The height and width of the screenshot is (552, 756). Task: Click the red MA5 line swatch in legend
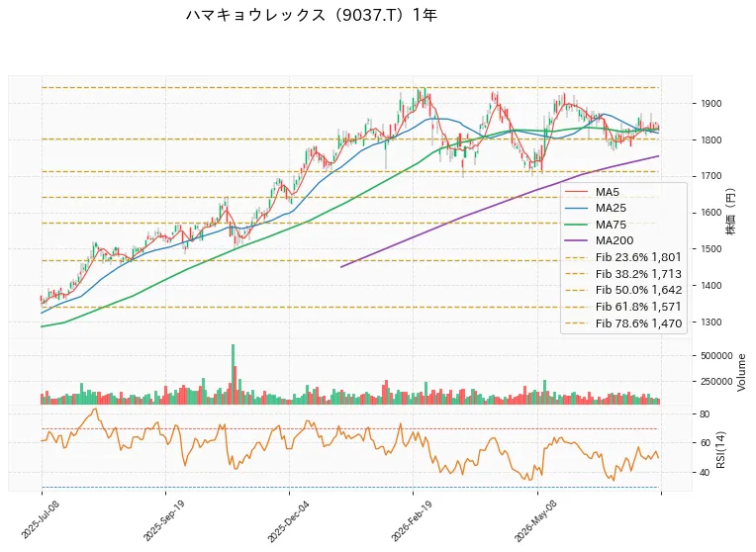tap(576, 192)
